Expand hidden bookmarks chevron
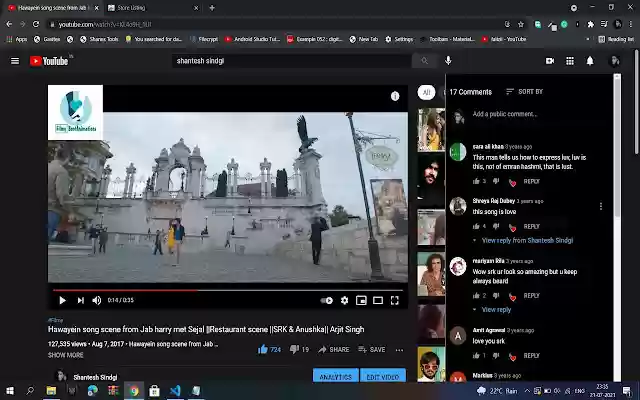Screen dimensions: 640x400 point(588,39)
